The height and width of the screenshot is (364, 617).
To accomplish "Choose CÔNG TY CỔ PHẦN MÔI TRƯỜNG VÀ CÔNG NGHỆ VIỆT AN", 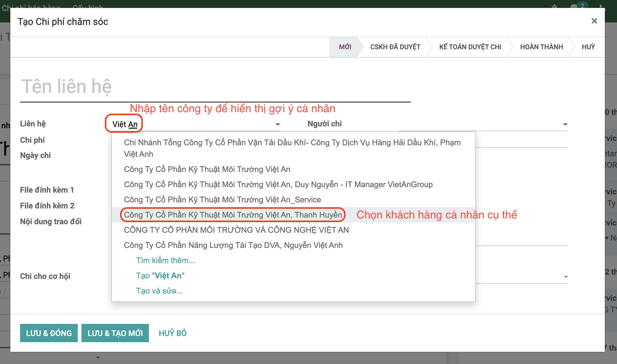I will click(x=236, y=230).
